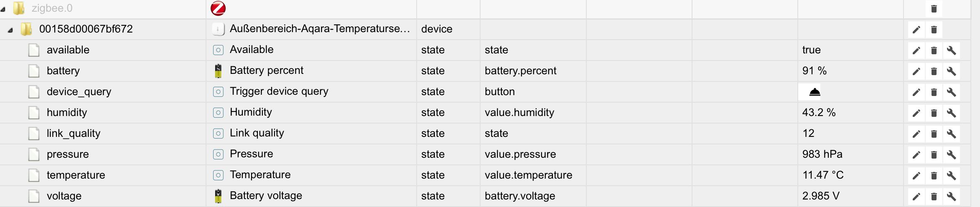Select the humidity tree item
The width and height of the screenshot is (980, 207).
coord(67,113)
